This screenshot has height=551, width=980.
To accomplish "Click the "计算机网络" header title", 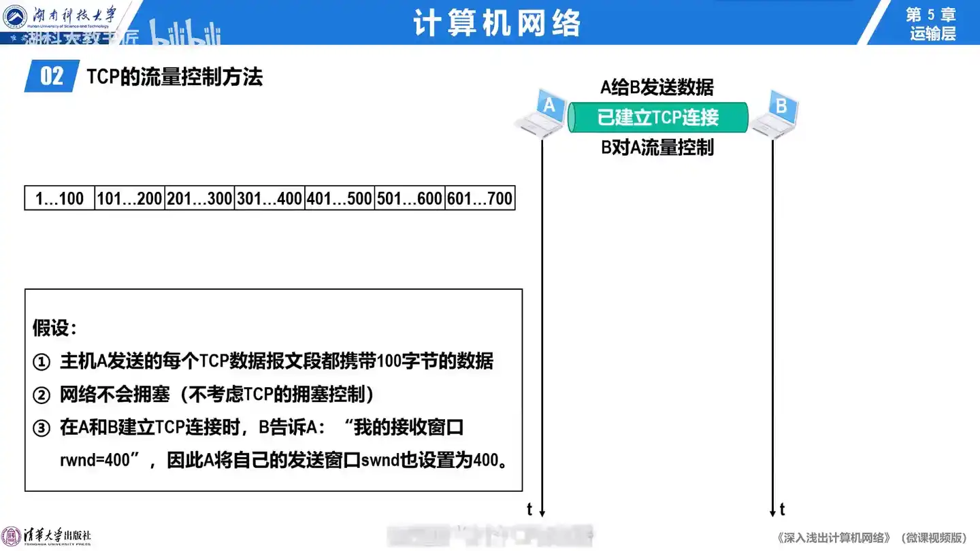I will 497,23.
